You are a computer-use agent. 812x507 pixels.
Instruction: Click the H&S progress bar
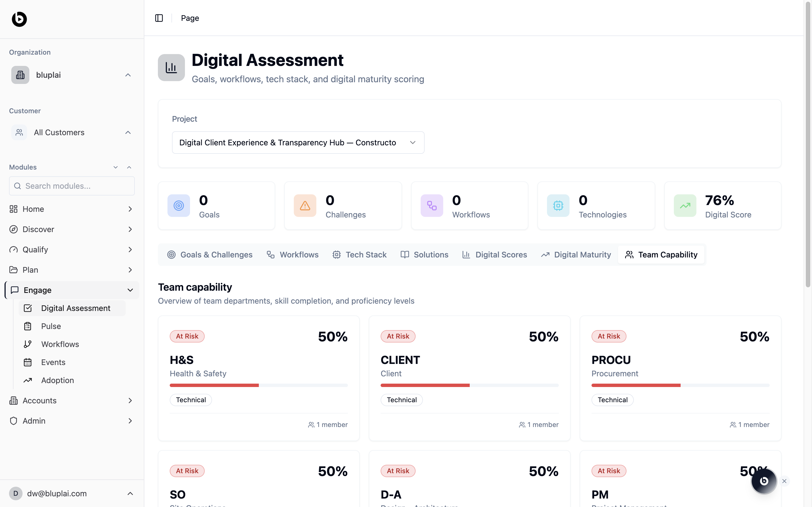tap(258, 385)
